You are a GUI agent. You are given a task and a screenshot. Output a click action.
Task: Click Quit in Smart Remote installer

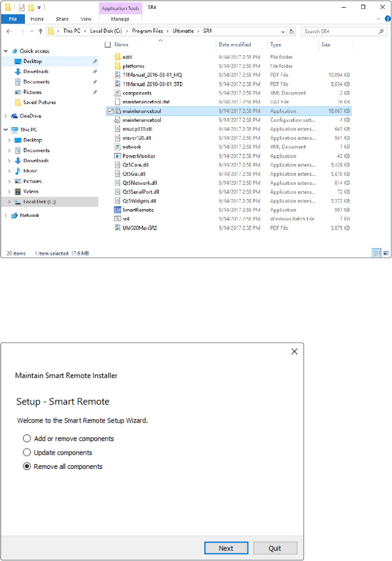click(x=274, y=548)
